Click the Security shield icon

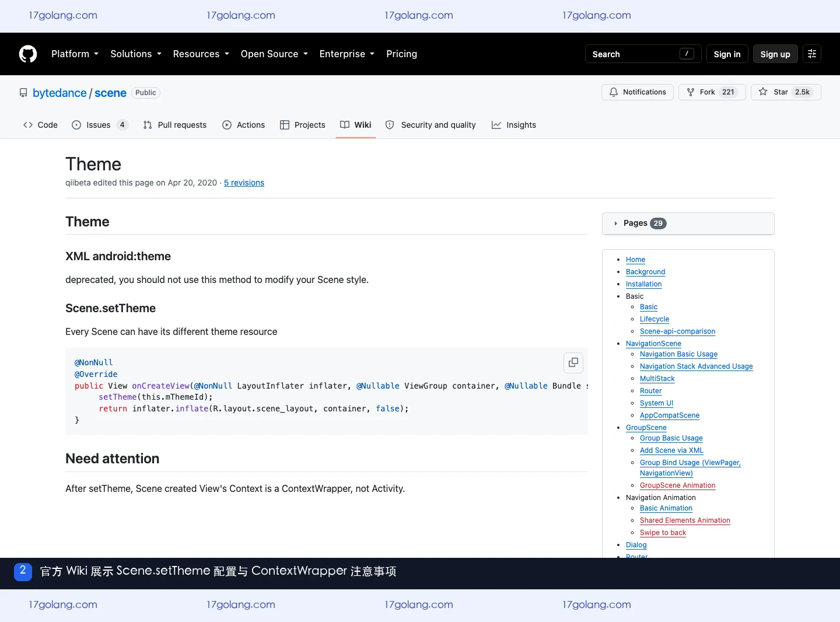[390, 125]
